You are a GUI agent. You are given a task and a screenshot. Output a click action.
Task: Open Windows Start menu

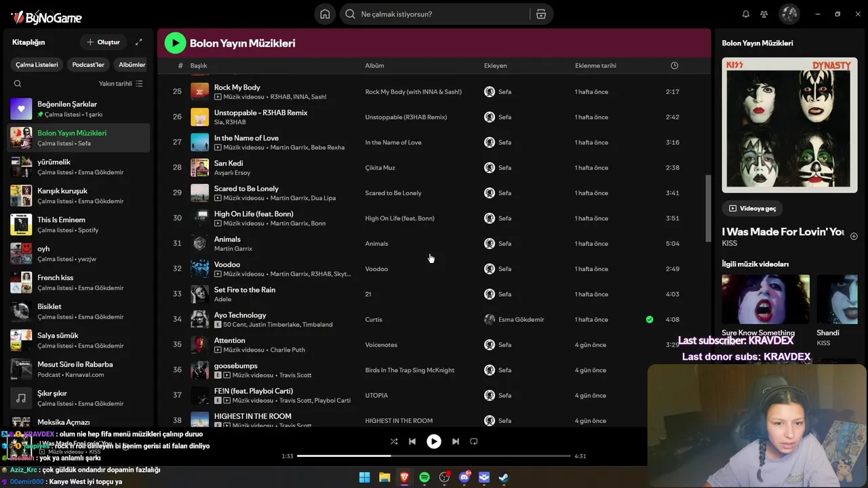(x=364, y=477)
